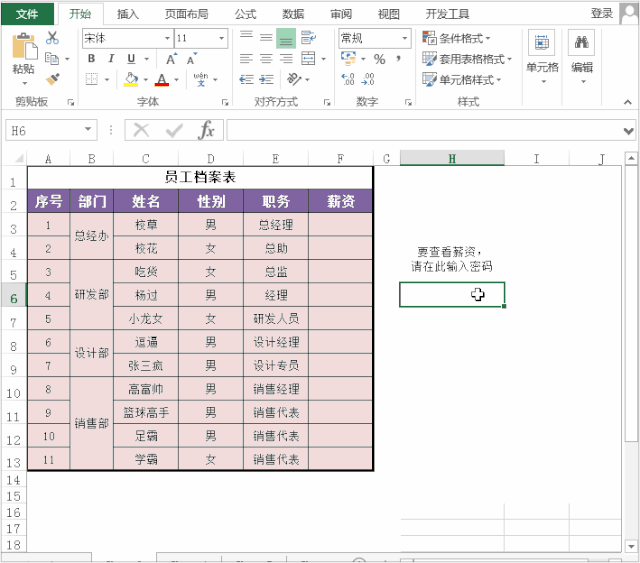Align text to top
640x563 pixels.
click(246, 38)
